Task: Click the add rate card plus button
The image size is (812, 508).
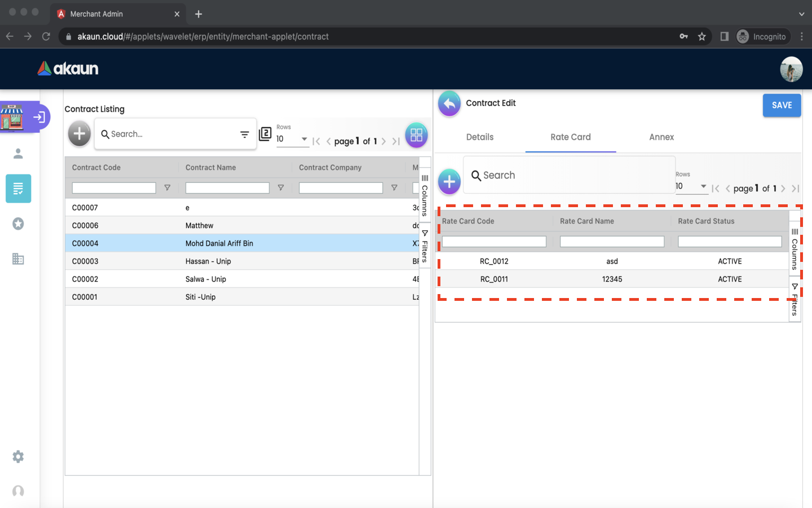Action: point(449,182)
